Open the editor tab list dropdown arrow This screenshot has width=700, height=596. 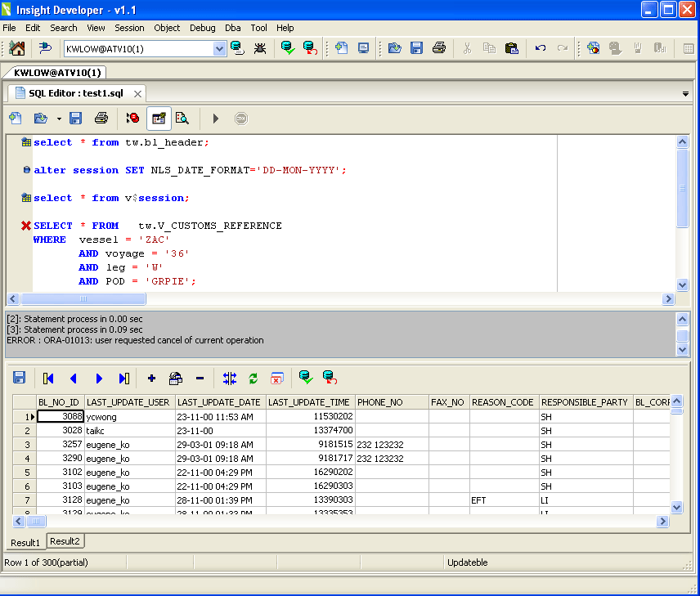coord(685,94)
